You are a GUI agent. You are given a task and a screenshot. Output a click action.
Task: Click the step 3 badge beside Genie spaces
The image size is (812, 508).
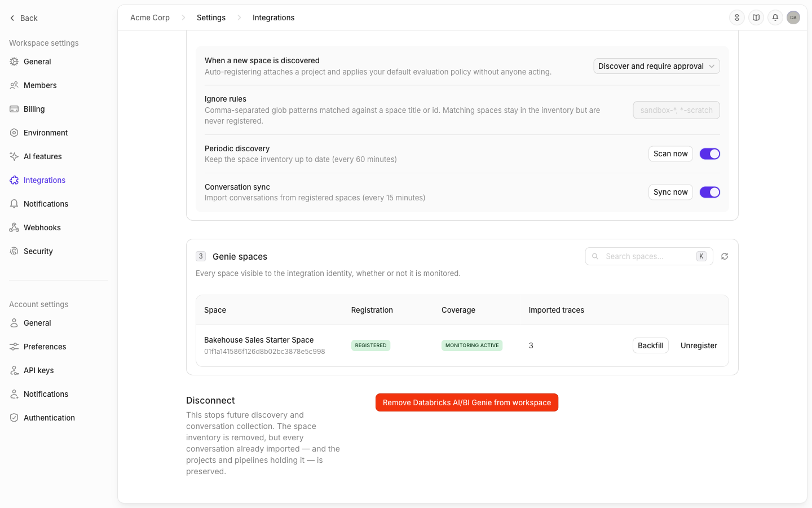click(x=201, y=256)
